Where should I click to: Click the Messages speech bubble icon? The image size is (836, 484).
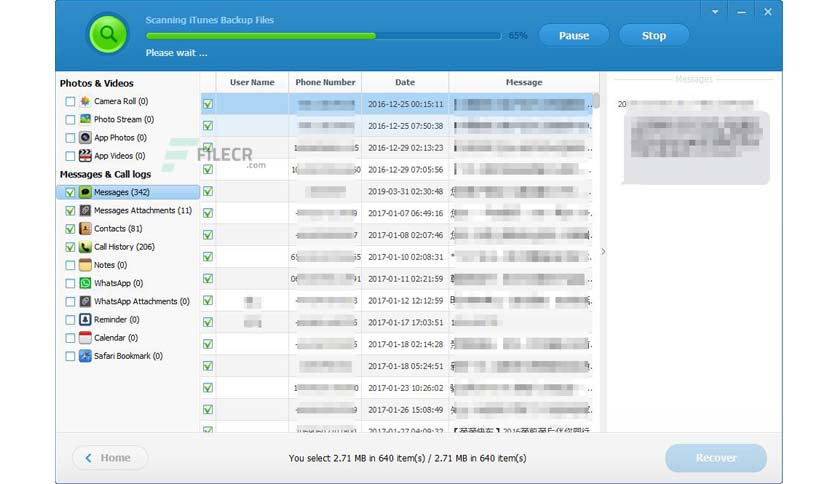pyautogui.click(x=85, y=192)
